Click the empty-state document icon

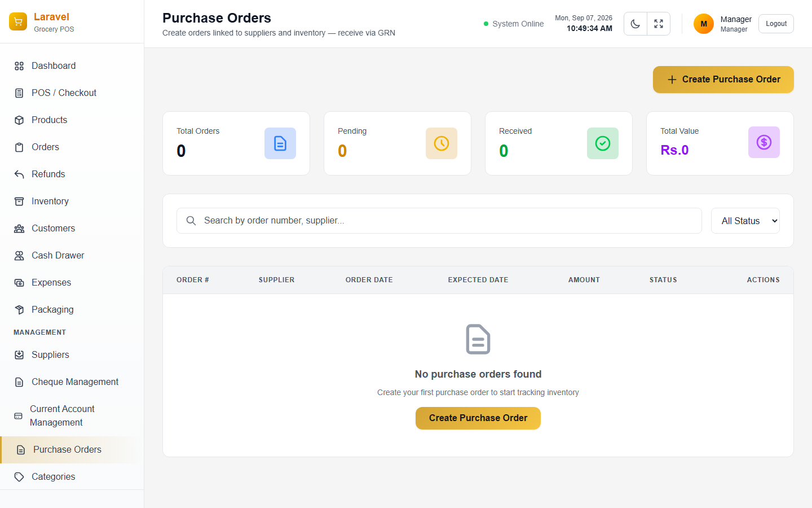tap(478, 339)
